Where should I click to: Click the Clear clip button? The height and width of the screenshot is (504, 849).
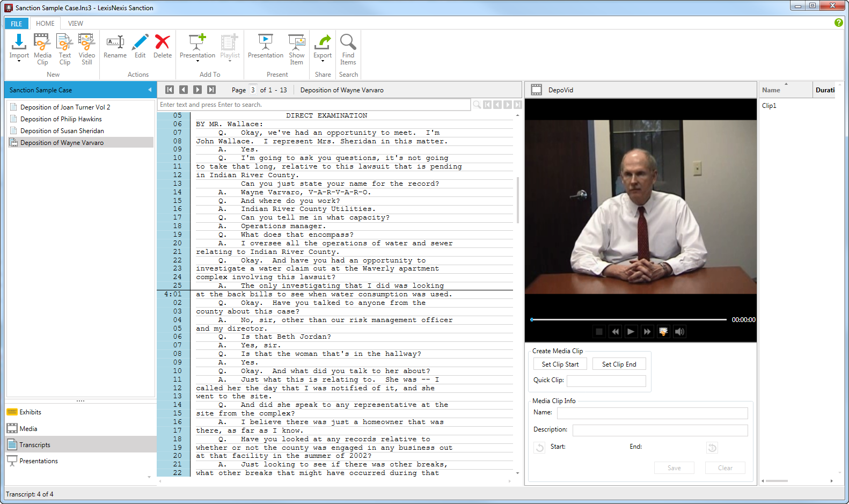[x=725, y=468]
